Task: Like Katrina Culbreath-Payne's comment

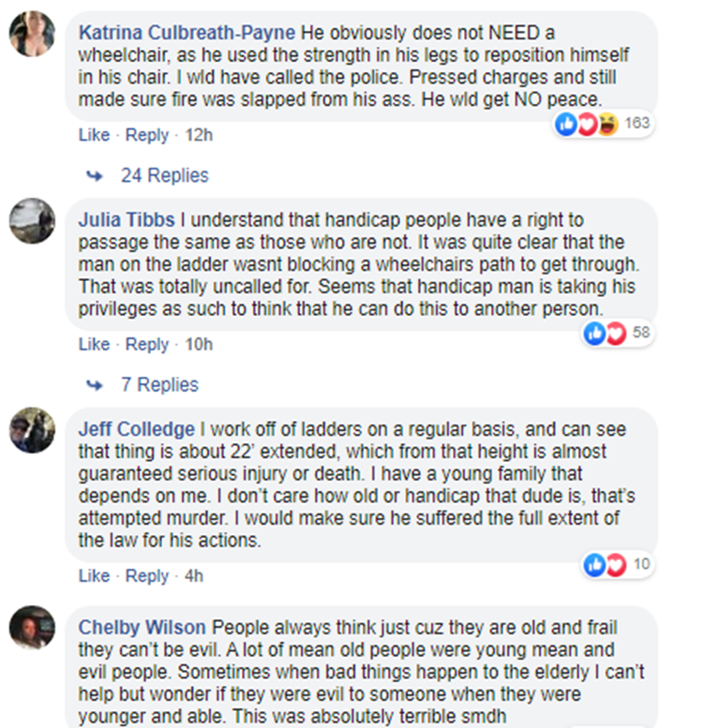Action: coord(94,135)
